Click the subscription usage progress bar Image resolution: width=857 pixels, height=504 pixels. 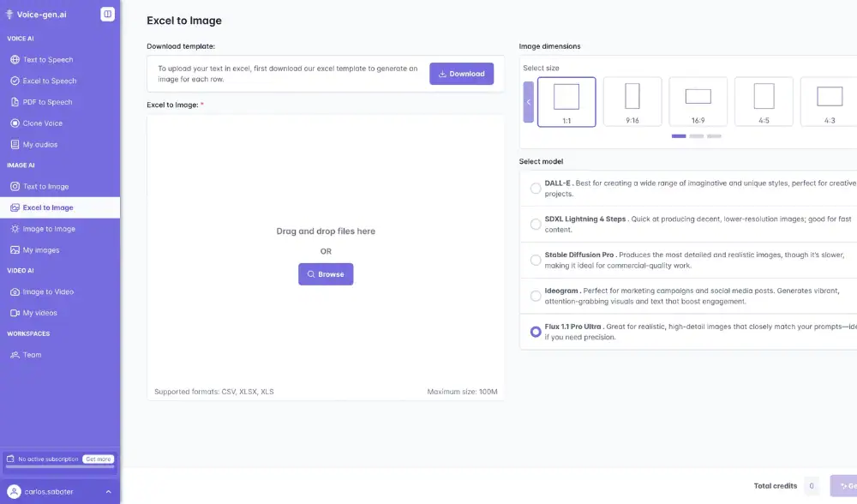pos(60,467)
